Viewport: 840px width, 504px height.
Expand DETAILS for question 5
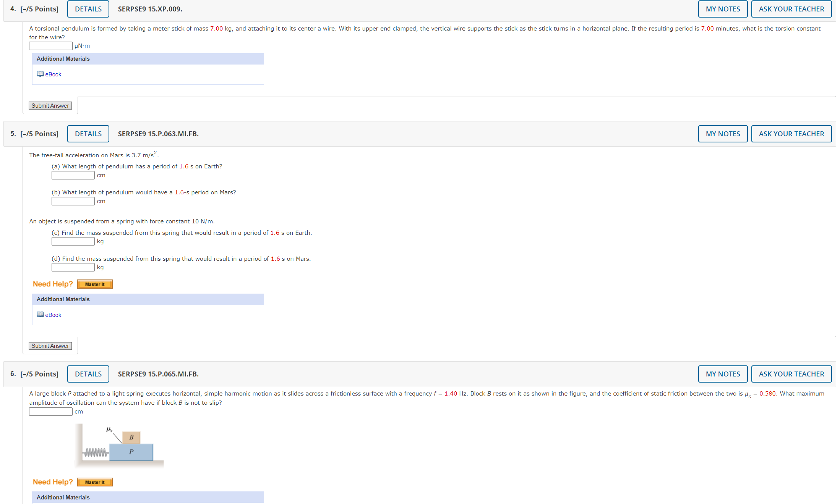tap(88, 134)
